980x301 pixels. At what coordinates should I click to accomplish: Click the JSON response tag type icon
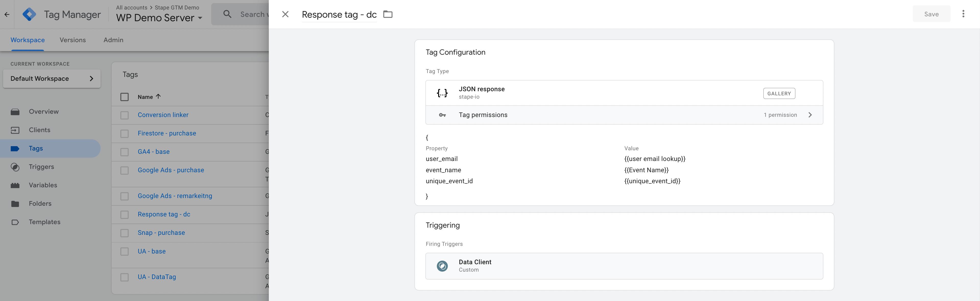pos(442,93)
